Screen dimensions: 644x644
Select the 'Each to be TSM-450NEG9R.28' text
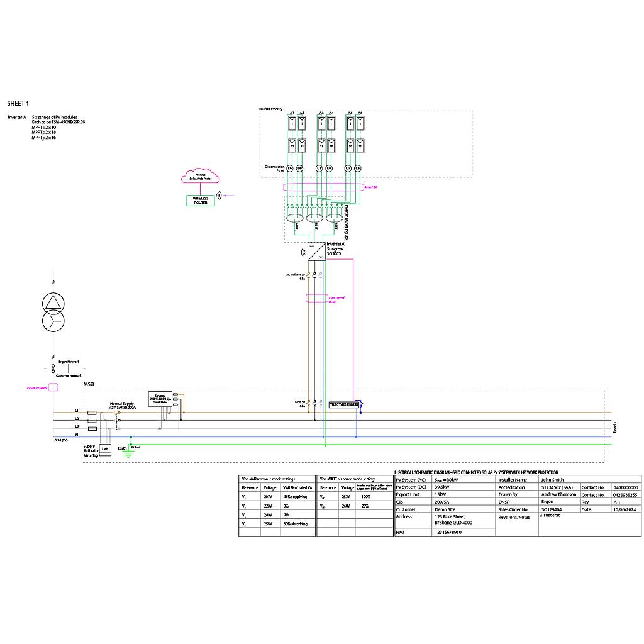tap(58, 122)
